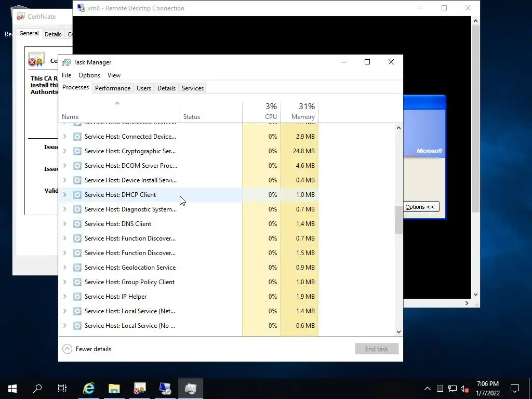Viewport: 532px width, 399px height.
Task: Select Service Host: Connected Device... 2.9 MB row
Action: pos(189,137)
